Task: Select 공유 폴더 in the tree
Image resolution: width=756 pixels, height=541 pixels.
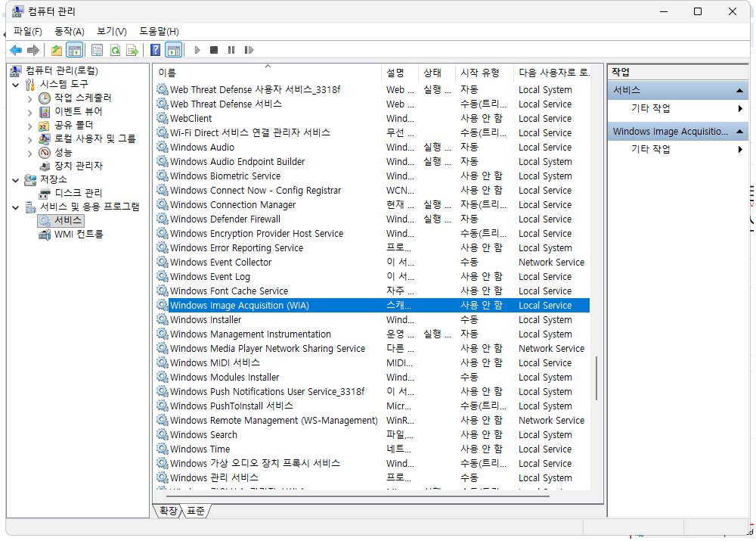Action: [74, 125]
